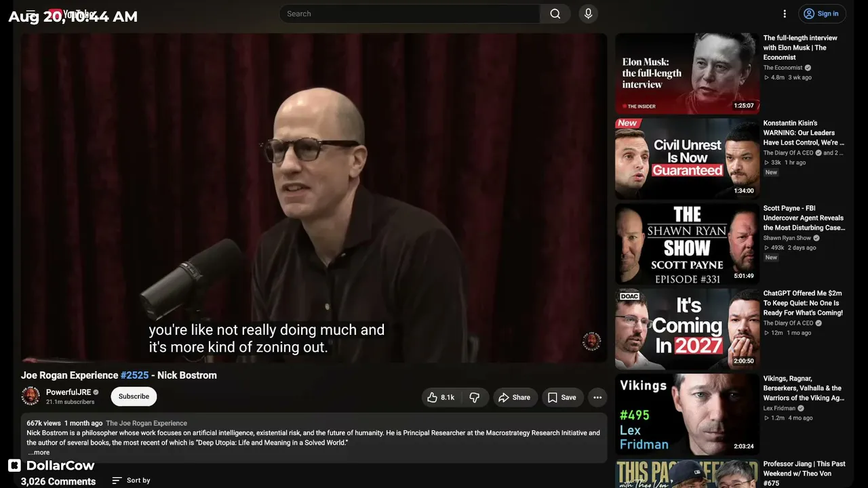
Task: Go to the PowerfulJRE channel name link
Action: 68,392
